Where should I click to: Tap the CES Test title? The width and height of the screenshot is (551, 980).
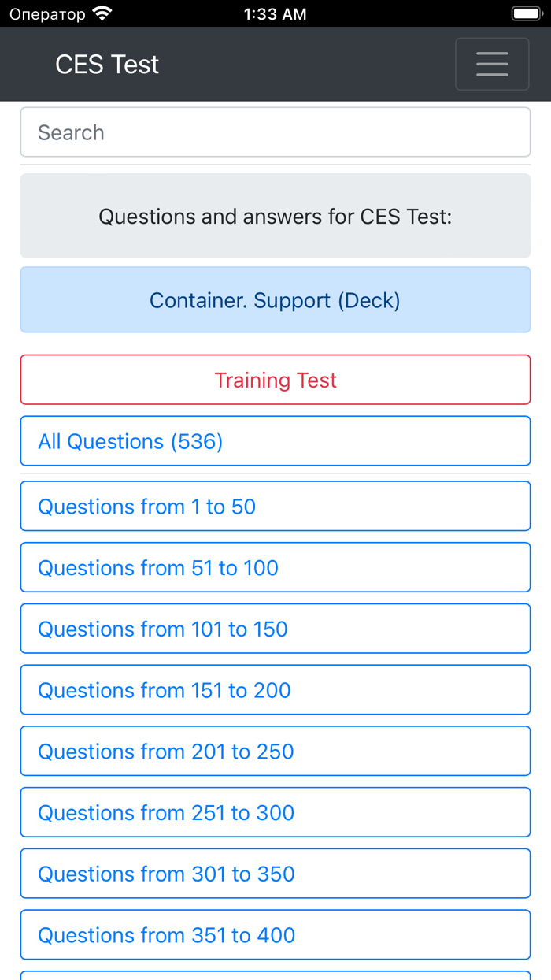[x=106, y=64]
